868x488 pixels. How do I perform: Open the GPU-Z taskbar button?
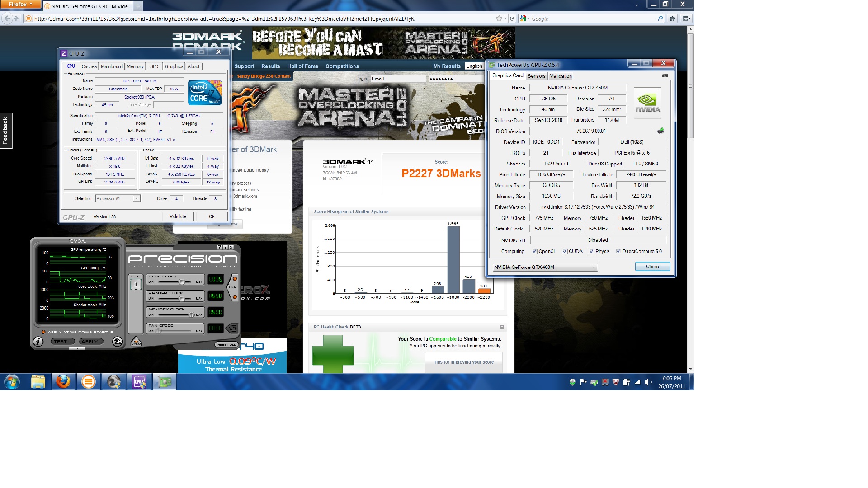[x=165, y=382]
